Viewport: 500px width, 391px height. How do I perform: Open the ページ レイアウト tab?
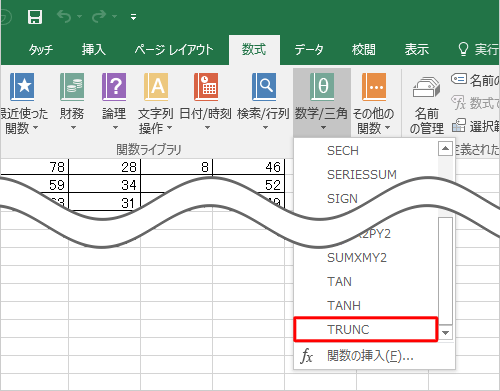point(174,50)
